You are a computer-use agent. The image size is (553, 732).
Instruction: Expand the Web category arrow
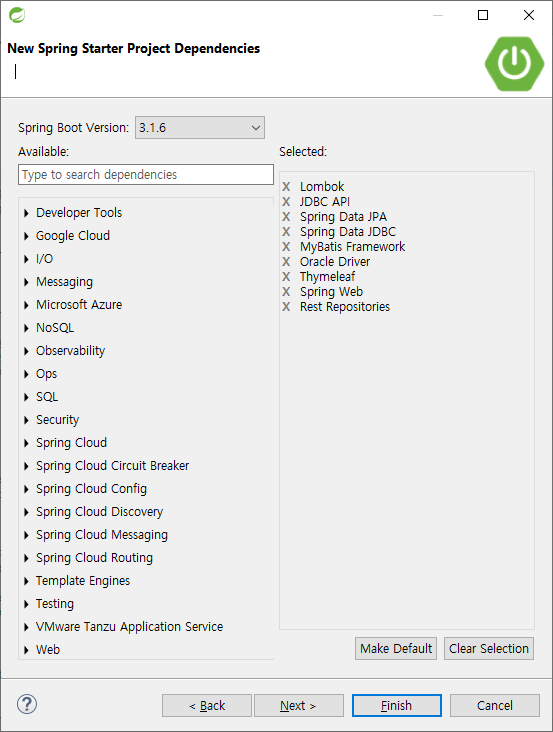click(x=26, y=650)
